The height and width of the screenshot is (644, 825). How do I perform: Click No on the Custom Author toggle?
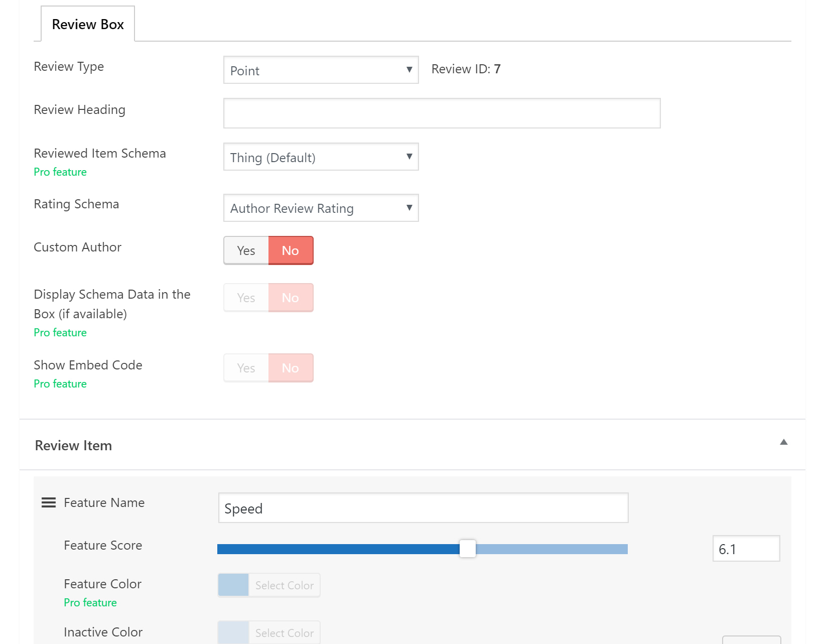point(291,250)
